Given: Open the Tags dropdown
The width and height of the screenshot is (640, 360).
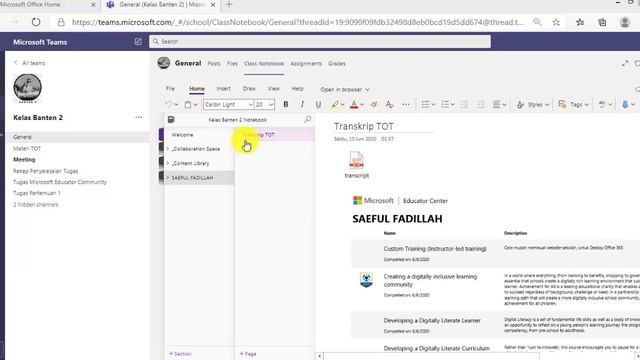Looking at the screenshot, I should 573,104.
